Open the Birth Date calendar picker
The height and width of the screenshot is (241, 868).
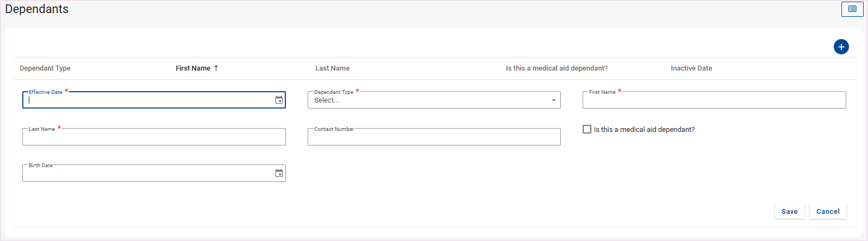tap(279, 173)
